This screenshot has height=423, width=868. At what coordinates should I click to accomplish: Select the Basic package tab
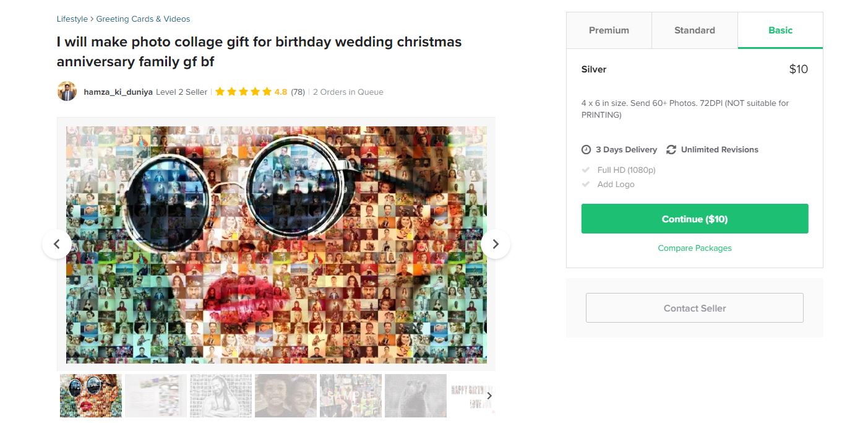(x=780, y=30)
